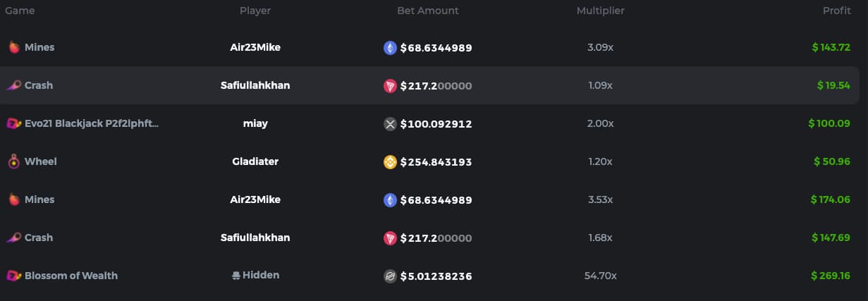Click the Mines bomb icon in the 3.53x row
Image resolution: width=868 pixels, height=301 pixels.
click(x=13, y=200)
